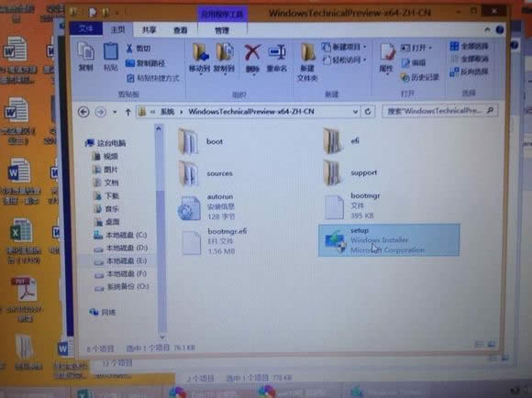532x398 pixels.
Task: Select Local Disk (C:) in navigation pane
Action: (x=120, y=235)
